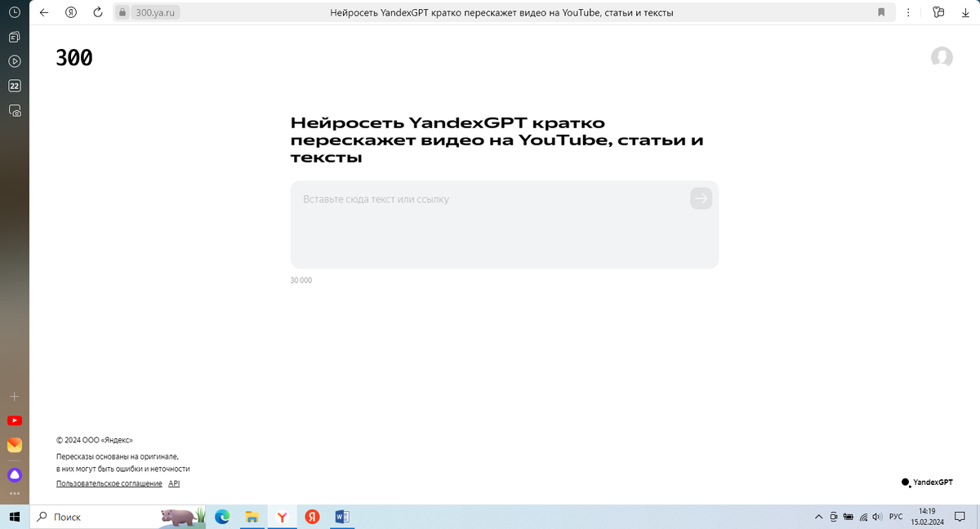Open the tabs panel icon in sidebar
980x529 pixels.
(15, 37)
